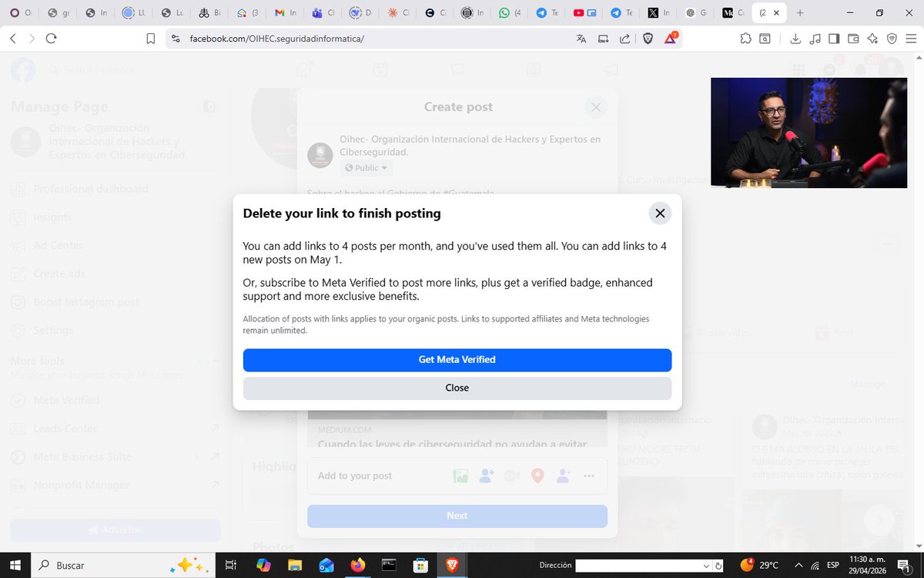The image size is (924, 578).
Task: Open the 29°C weather widget
Action: 758,565
